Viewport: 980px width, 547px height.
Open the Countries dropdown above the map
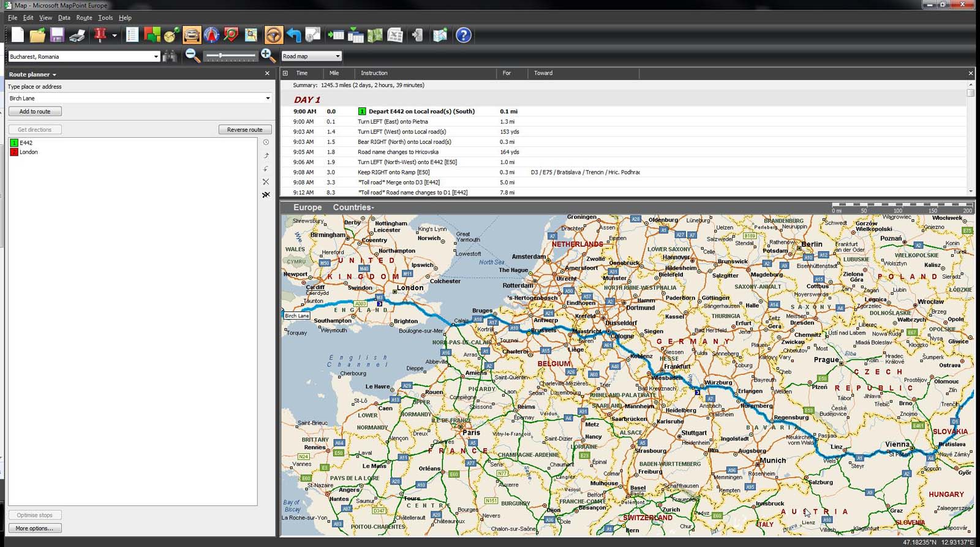click(x=353, y=207)
